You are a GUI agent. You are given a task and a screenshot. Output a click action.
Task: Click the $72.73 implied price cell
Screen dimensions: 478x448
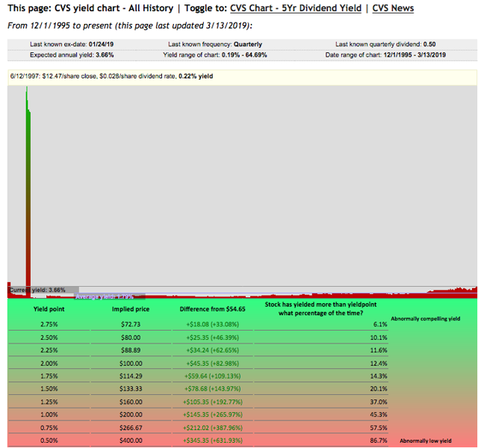click(x=131, y=324)
